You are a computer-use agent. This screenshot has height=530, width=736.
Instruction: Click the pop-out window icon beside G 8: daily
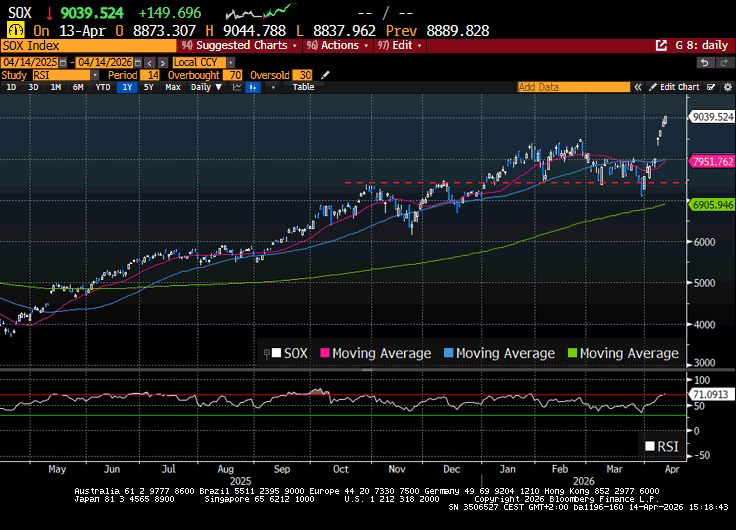tap(660, 45)
